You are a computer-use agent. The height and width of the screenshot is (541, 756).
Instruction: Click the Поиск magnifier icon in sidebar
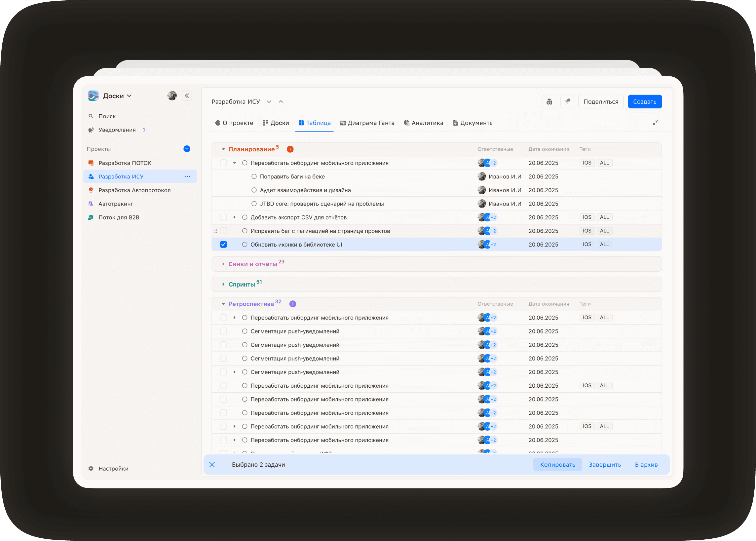pyautogui.click(x=91, y=116)
